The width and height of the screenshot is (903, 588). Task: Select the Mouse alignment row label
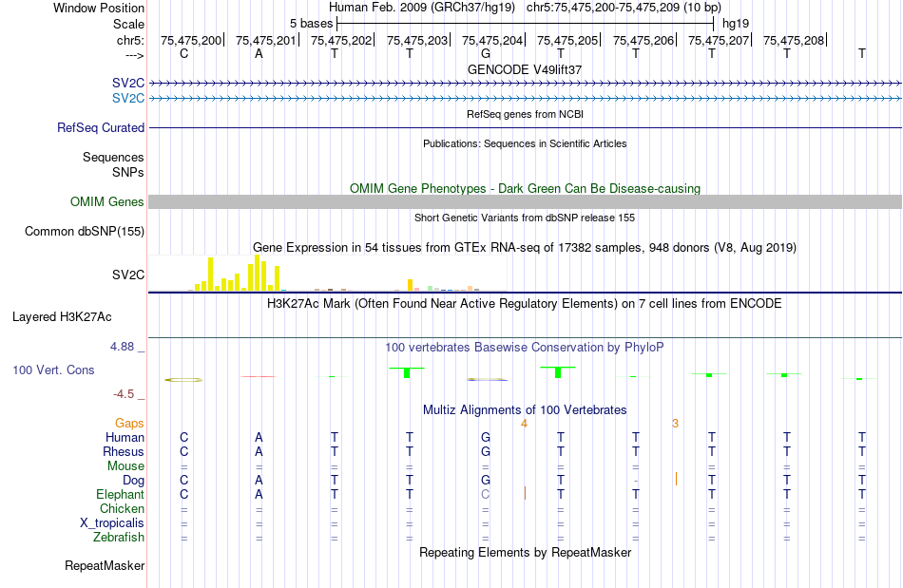pyautogui.click(x=125, y=466)
